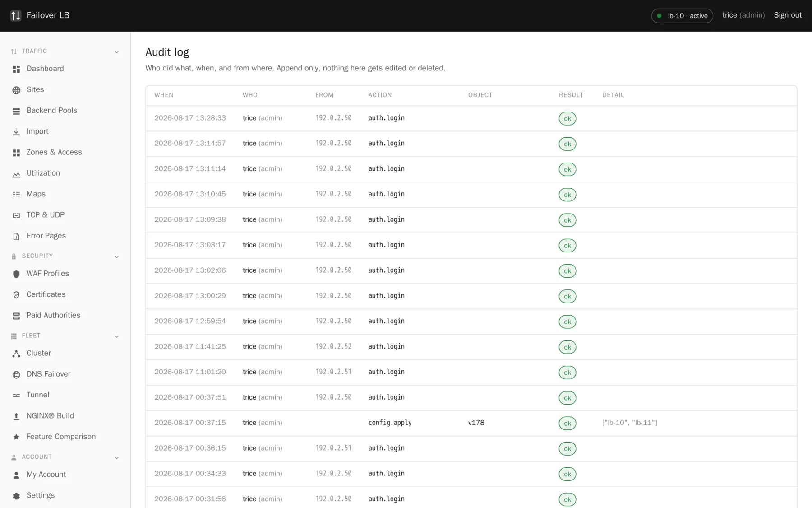Click the WAF Profiles shield icon
The width and height of the screenshot is (812, 508).
(x=16, y=274)
